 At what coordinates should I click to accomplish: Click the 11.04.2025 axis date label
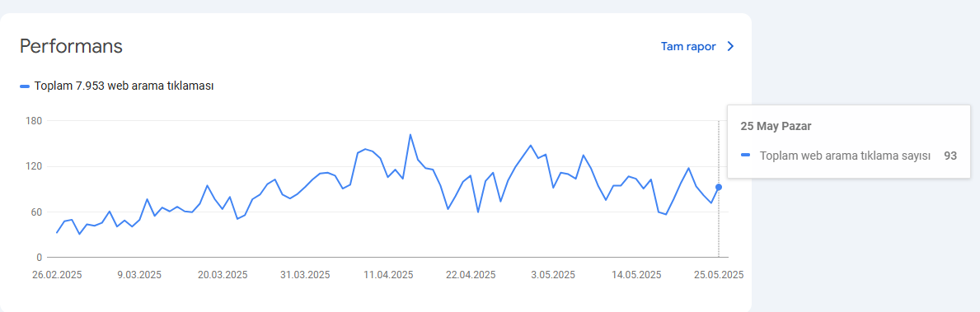(388, 275)
